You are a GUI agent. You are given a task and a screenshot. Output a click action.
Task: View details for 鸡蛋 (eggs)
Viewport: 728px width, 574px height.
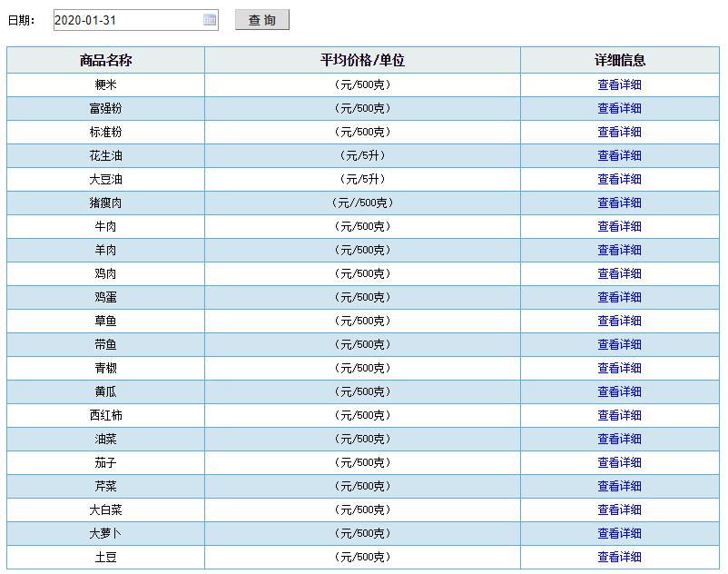point(620,296)
